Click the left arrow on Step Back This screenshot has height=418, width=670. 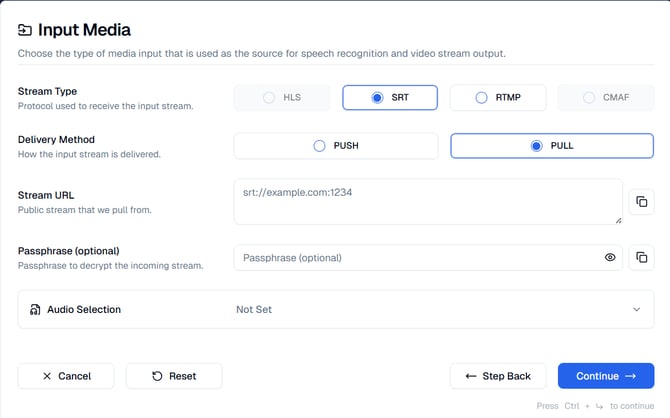[470, 376]
